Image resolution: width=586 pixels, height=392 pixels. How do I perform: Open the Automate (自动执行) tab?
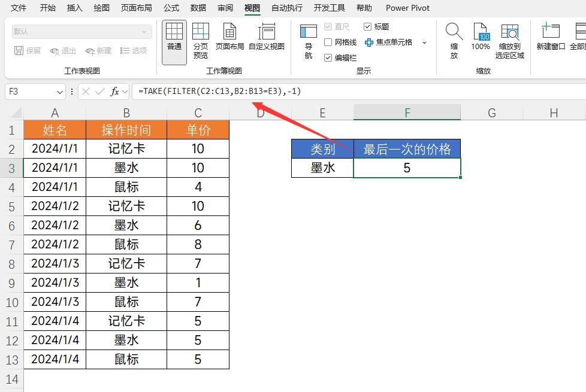286,8
